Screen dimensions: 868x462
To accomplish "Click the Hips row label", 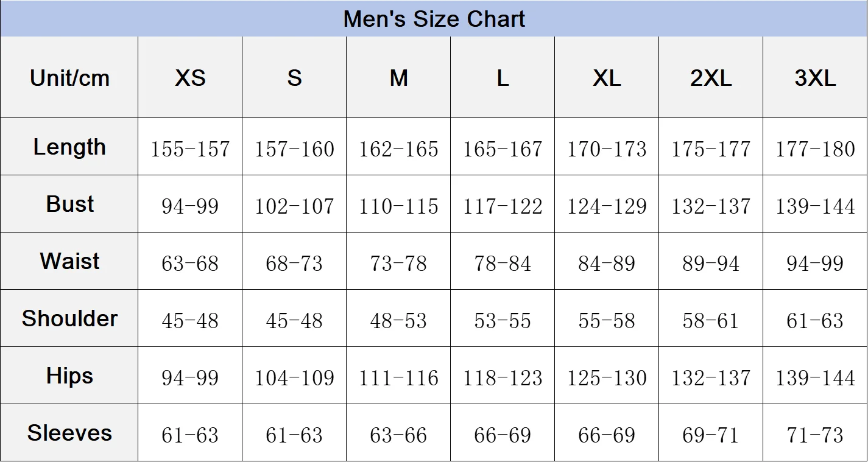I will (69, 376).
